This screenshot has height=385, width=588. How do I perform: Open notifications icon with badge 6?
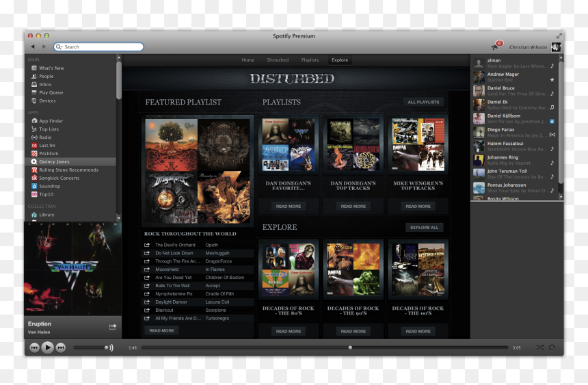click(x=497, y=45)
